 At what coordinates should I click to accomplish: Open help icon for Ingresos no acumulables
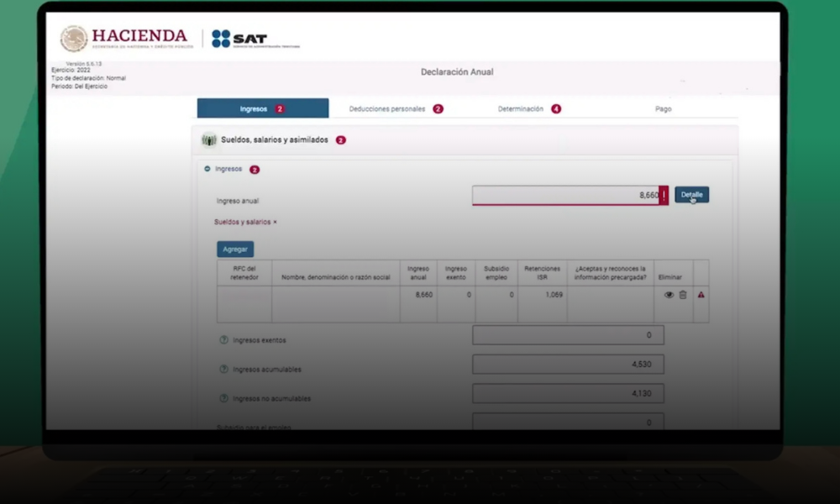tap(224, 398)
